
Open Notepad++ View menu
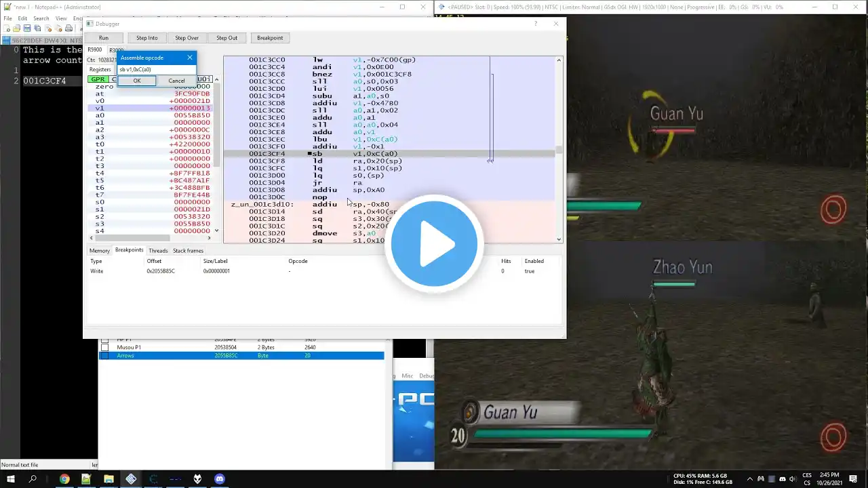(x=61, y=18)
